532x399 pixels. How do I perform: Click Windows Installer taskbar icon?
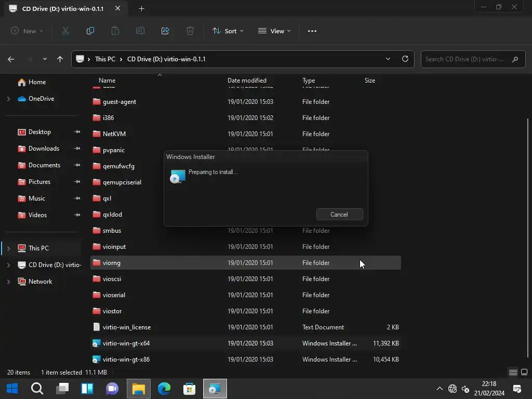(215, 389)
